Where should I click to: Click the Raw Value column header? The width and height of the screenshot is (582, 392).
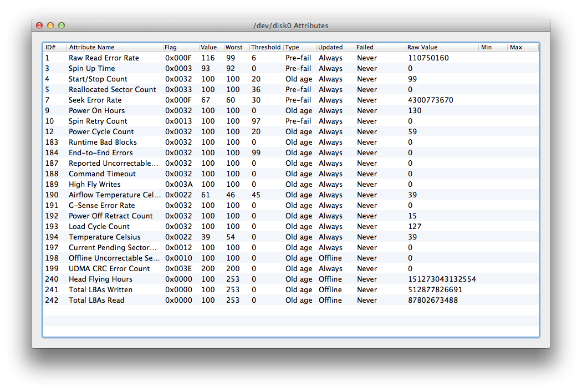[442, 47]
